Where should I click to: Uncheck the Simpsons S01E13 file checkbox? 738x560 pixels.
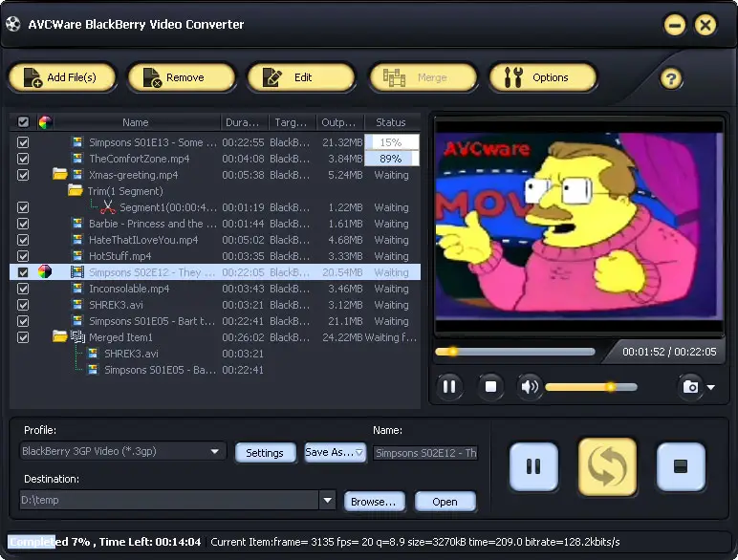(23, 142)
